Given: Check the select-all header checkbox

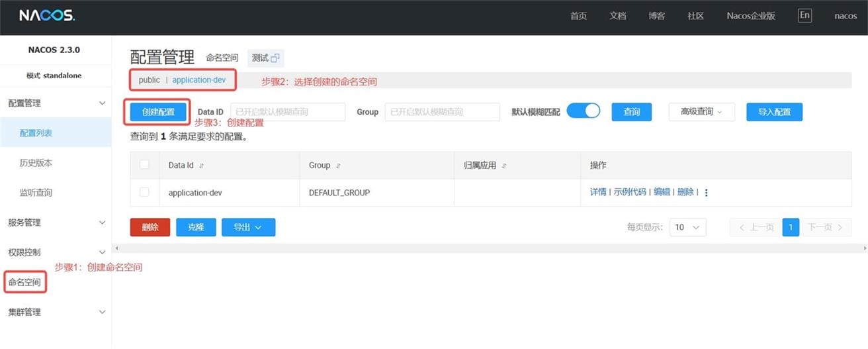Looking at the screenshot, I should pyautogui.click(x=144, y=165).
